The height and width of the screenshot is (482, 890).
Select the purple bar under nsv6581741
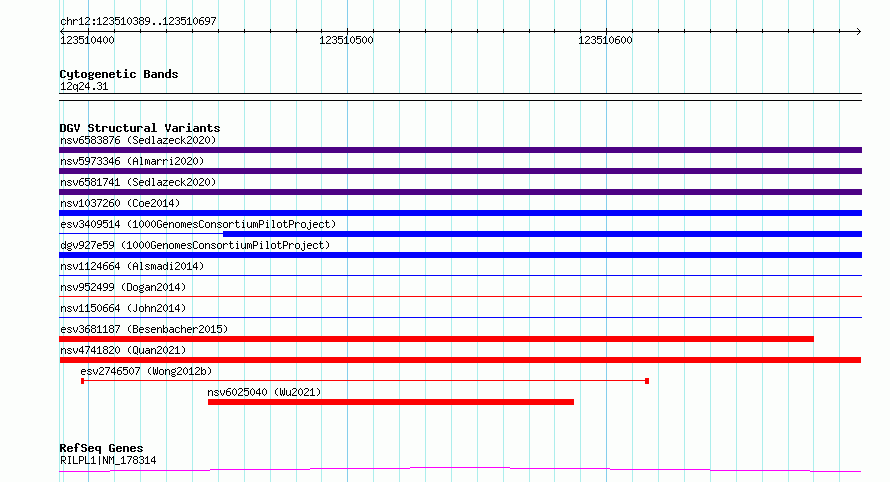tap(460, 192)
